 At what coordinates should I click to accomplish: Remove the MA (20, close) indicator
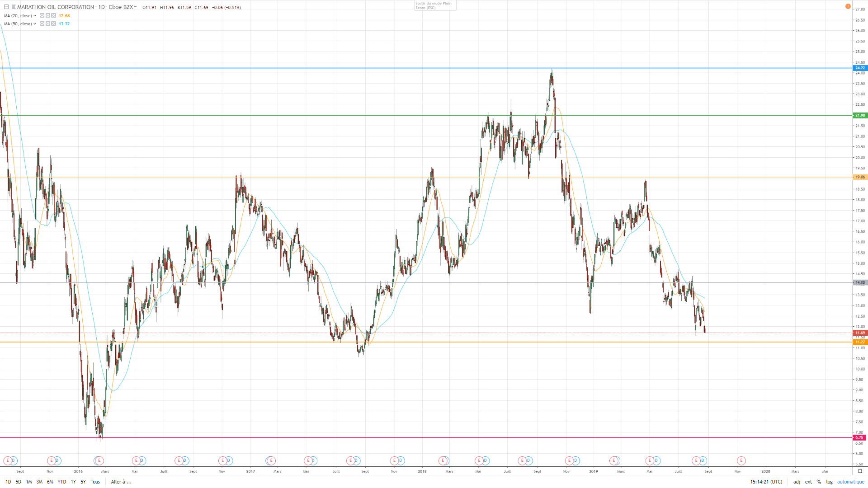54,16
